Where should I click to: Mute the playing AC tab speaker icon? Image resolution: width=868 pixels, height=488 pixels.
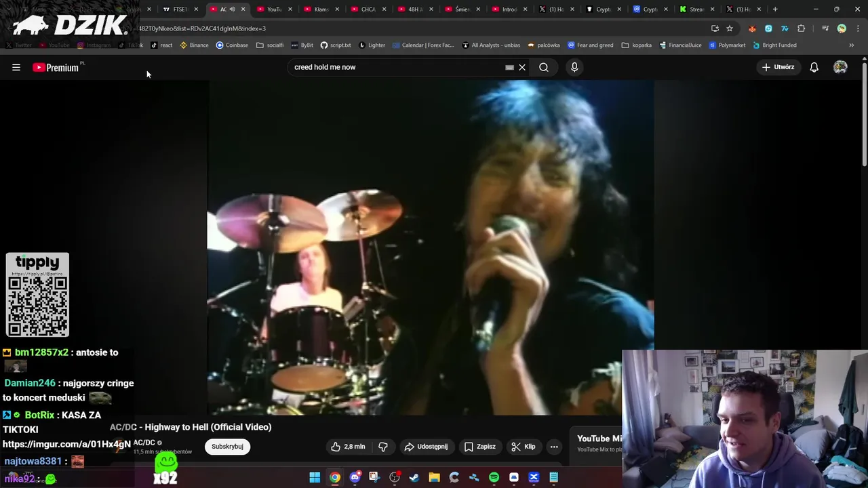point(232,9)
